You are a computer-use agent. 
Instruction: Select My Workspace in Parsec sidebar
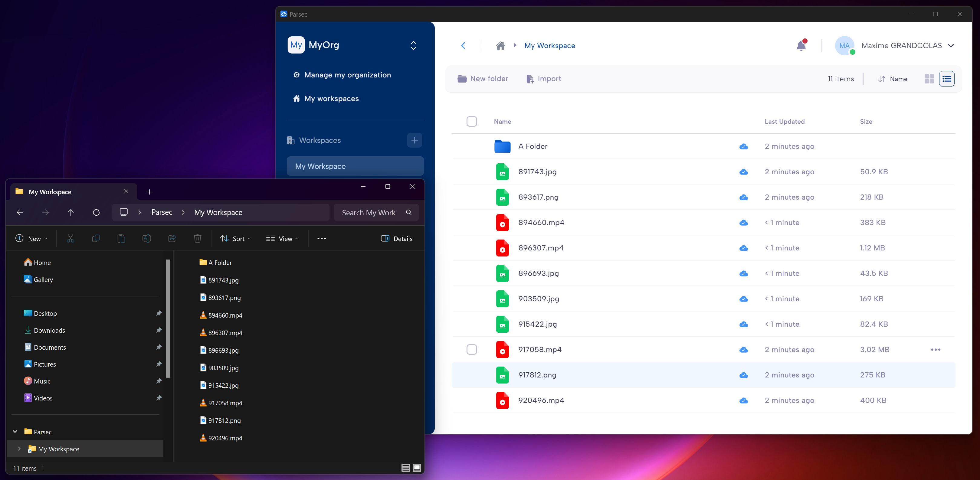tap(355, 166)
